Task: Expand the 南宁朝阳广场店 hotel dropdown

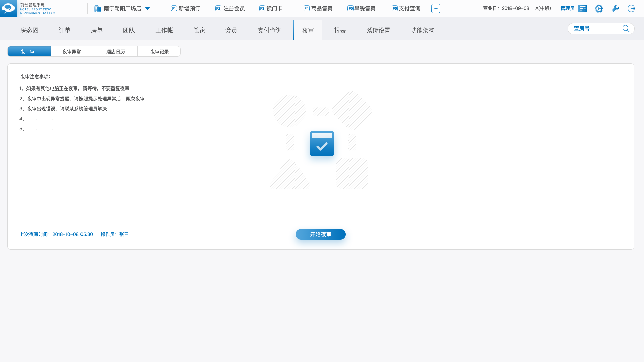Action: coord(147,9)
